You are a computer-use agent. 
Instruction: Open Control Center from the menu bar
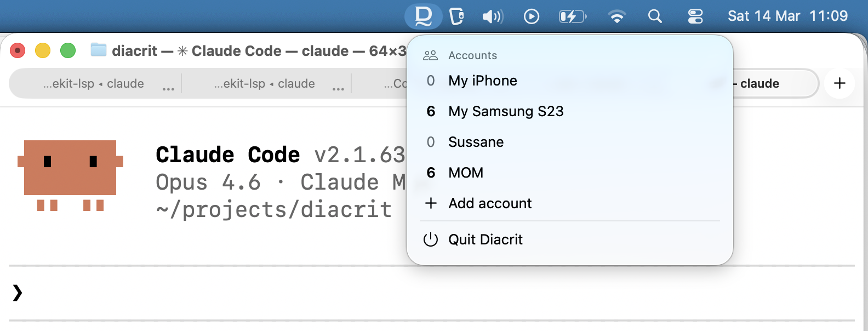tap(695, 16)
